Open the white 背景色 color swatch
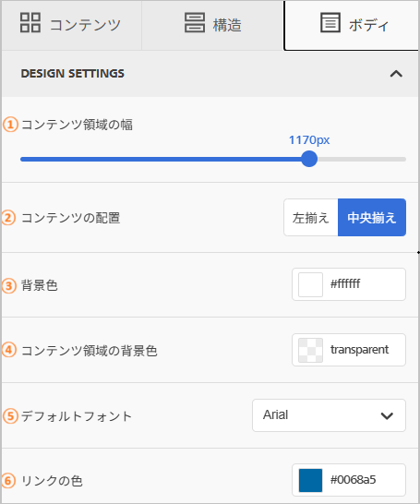 click(310, 285)
